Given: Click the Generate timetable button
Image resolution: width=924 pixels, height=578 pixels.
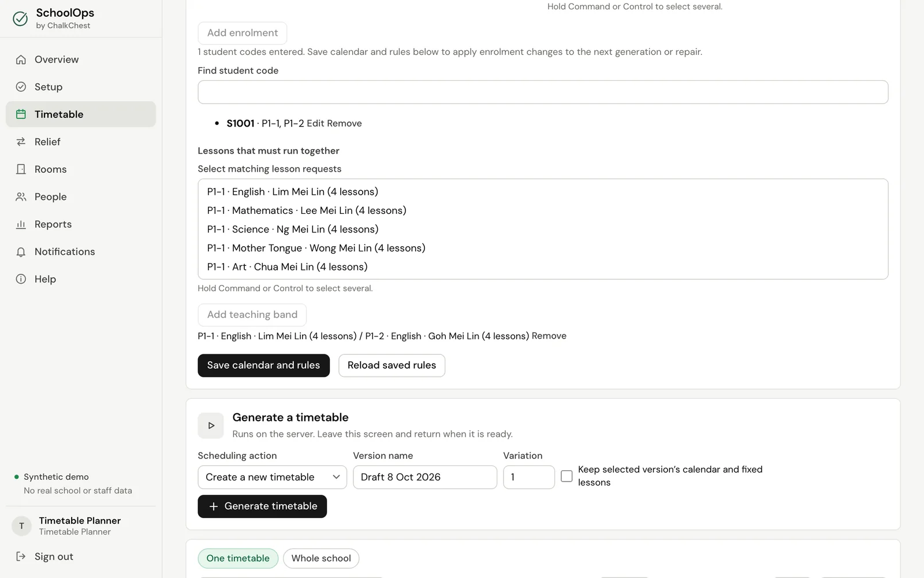Looking at the screenshot, I should [262, 506].
